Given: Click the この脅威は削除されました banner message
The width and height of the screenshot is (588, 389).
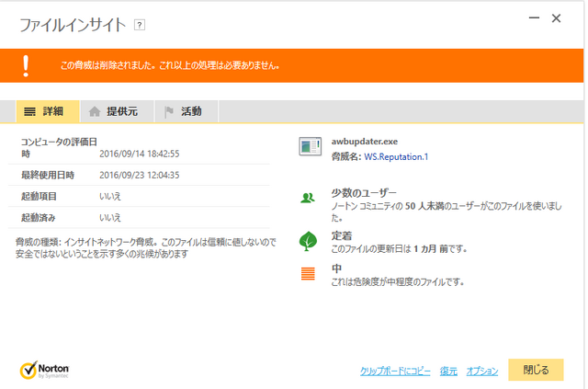Looking at the screenshot, I should [x=170, y=65].
